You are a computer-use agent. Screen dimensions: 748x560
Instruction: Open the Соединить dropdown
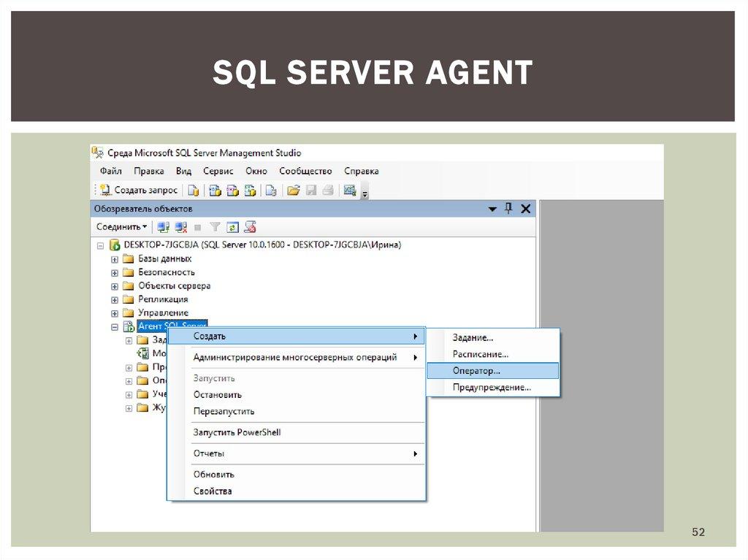click(x=121, y=227)
